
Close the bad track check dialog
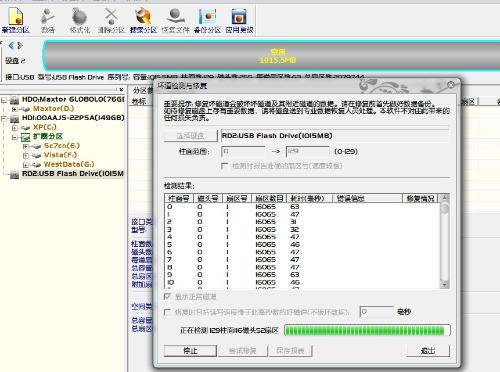[x=451, y=85]
